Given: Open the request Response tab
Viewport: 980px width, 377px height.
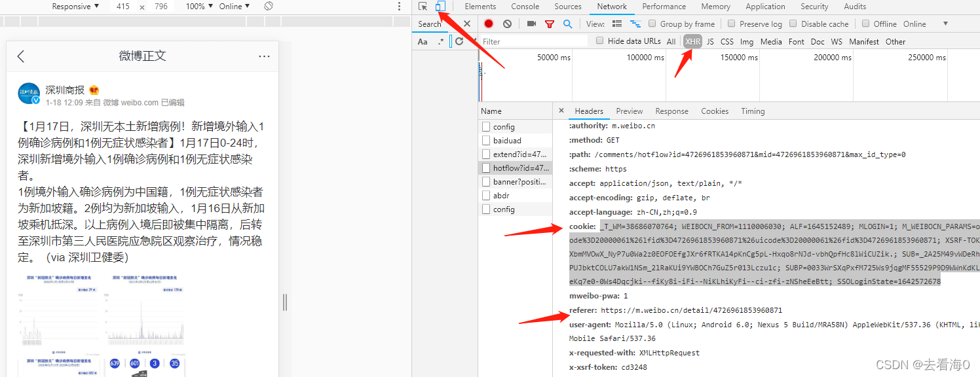Looking at the screenshot, I should pos(672,111).
